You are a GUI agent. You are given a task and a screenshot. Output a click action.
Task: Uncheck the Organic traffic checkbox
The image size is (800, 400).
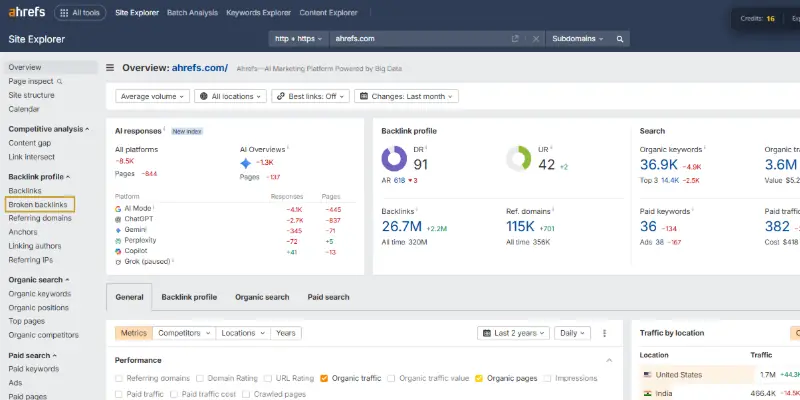[x=324, y=379]
